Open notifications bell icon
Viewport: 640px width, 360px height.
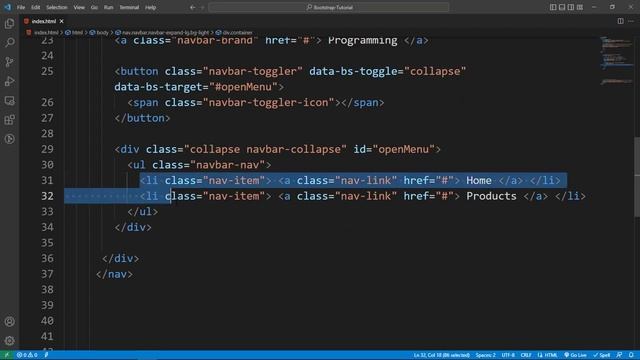(631, 355)
